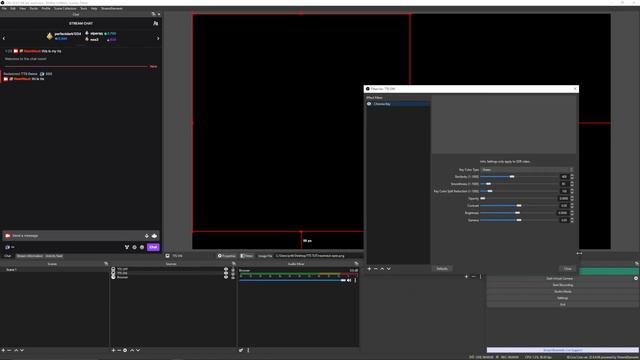
Task: Click Start Virtual Camera in Controls
Action: (559, 278)
